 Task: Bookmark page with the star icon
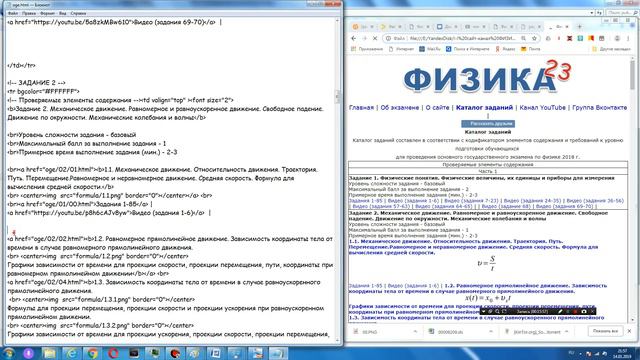tap(534, 38)
